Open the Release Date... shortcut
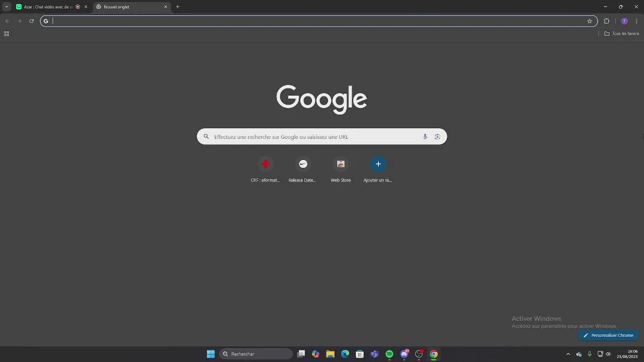This screenshot has height=362, width=644. coord(302,170)
